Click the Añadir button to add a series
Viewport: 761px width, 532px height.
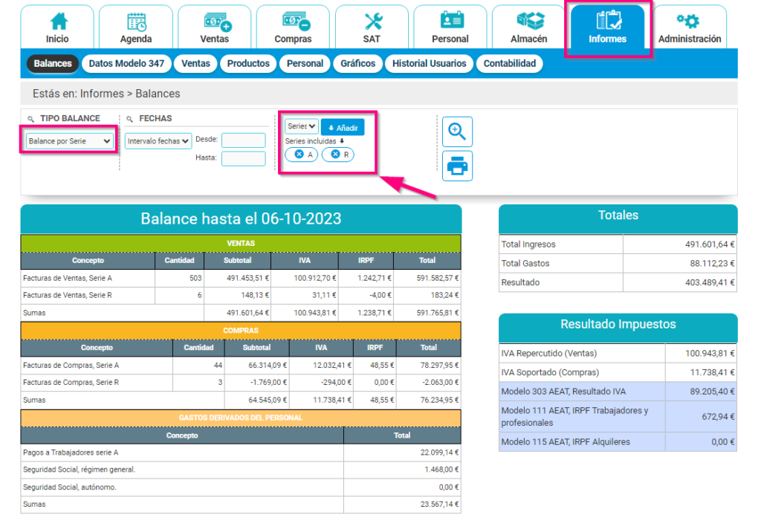(342, 126)
